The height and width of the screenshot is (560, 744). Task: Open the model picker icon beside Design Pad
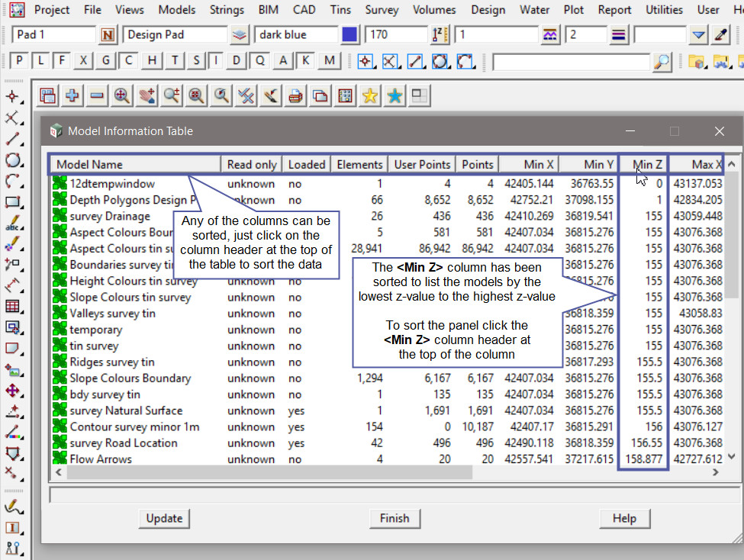coord(240,35)
